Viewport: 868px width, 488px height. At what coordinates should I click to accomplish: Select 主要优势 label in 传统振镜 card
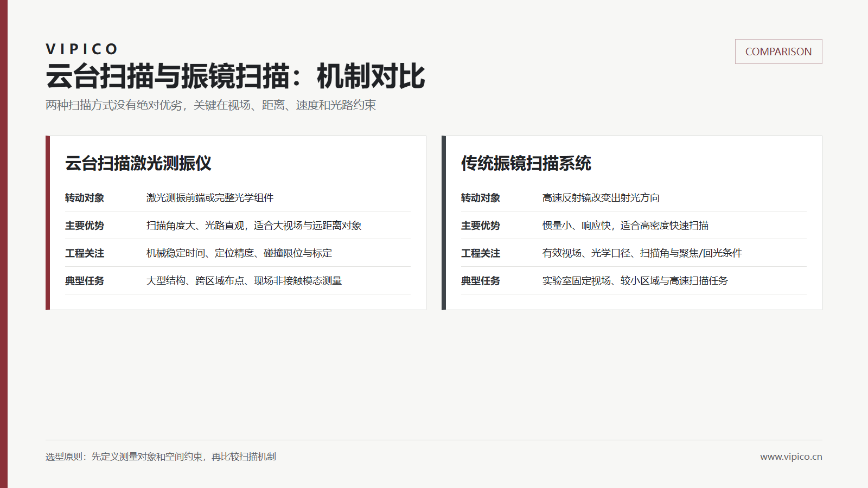point(481,226)
